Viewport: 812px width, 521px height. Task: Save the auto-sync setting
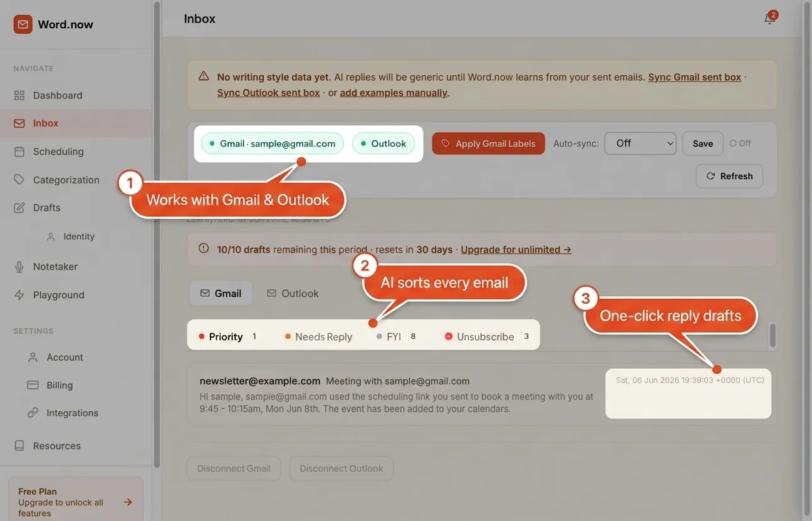click(x=703, y=143)
